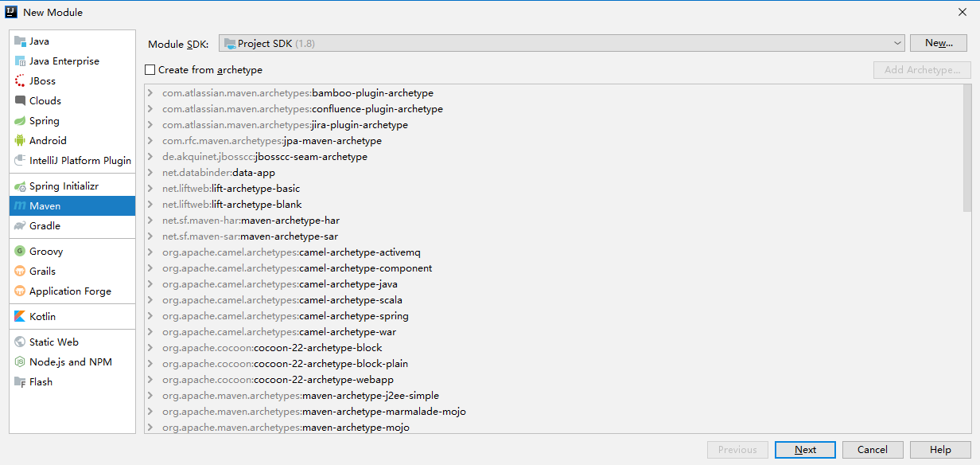Select camel-archetype-scala row
This screenshot has width=980, height=465.
554,300
